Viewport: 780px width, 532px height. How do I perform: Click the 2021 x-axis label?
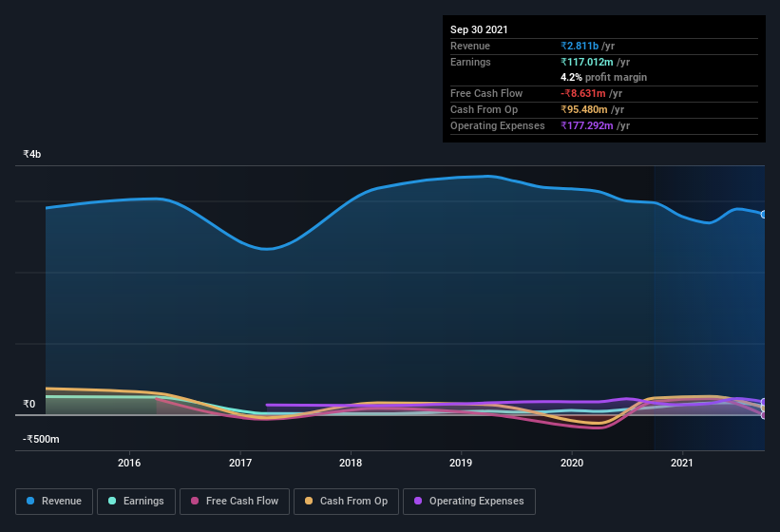682,463
